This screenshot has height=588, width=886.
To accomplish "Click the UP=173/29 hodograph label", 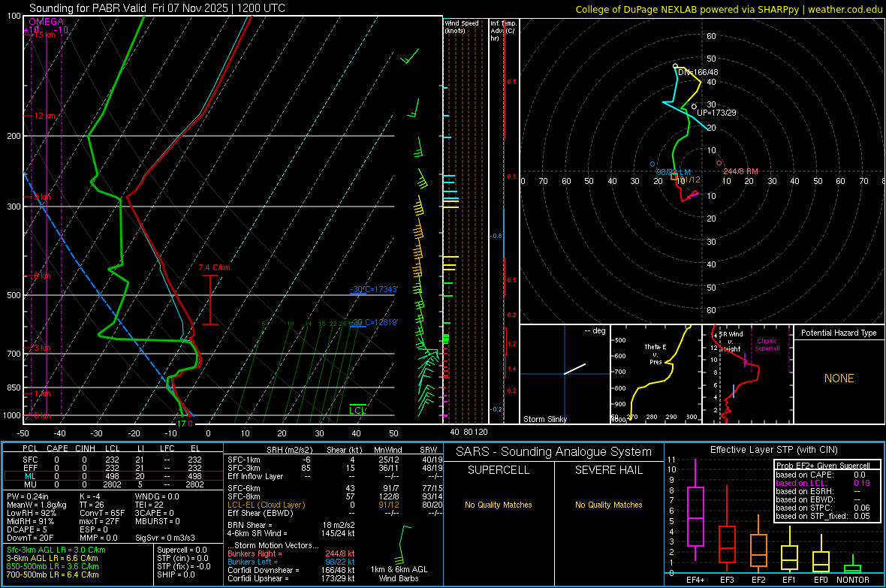I will click(x=716, y=113).
